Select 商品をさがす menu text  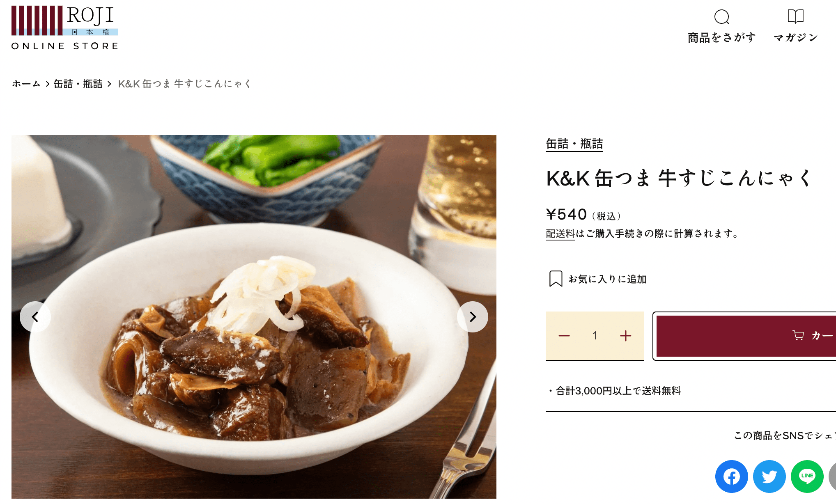point(721,38)
